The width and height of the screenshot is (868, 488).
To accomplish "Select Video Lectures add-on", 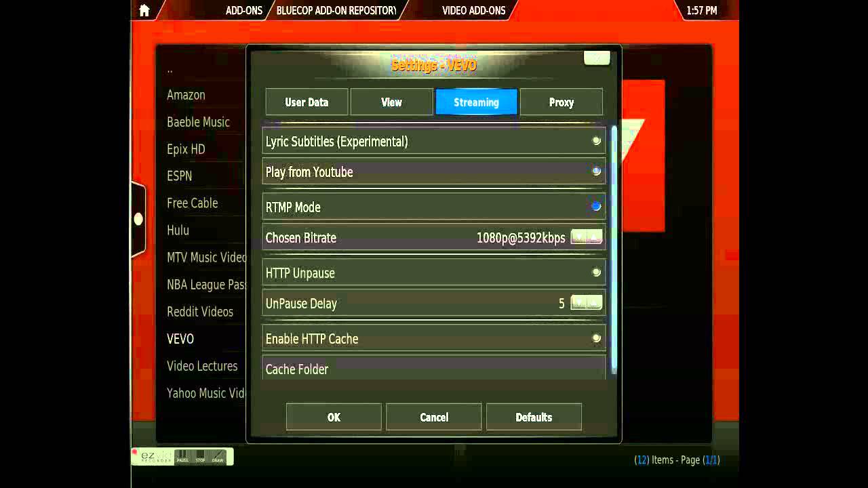I will 202,366.
